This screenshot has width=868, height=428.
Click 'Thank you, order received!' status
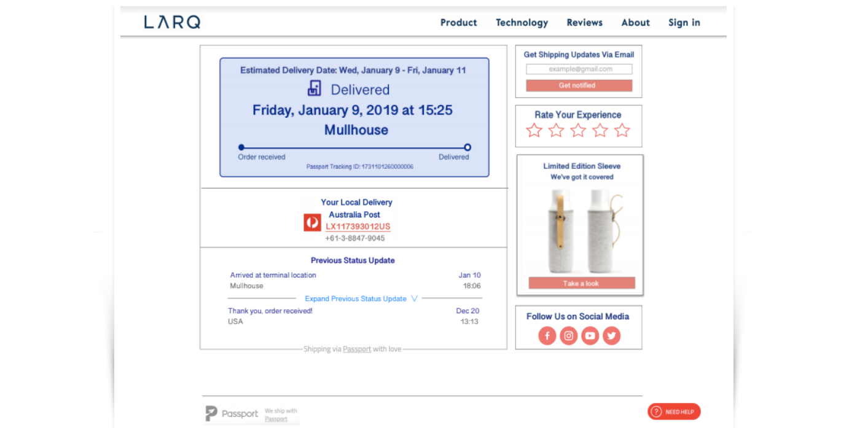(x=270, y=311)
